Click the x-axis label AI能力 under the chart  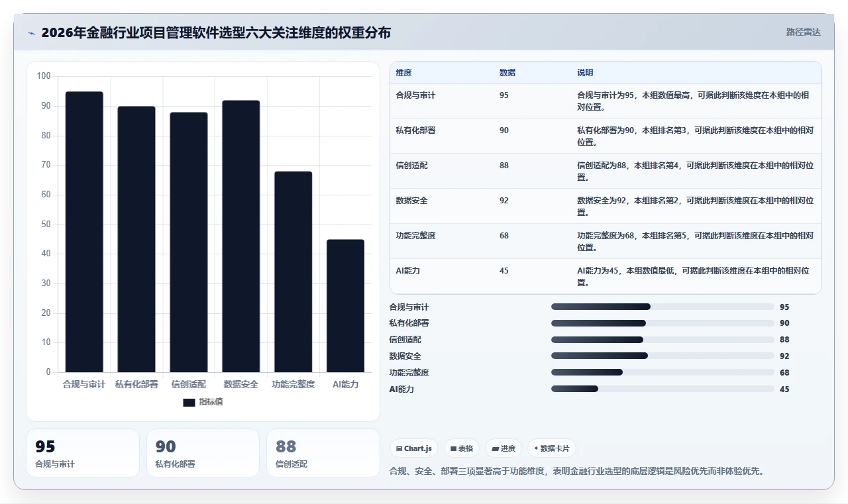[346, 384]
